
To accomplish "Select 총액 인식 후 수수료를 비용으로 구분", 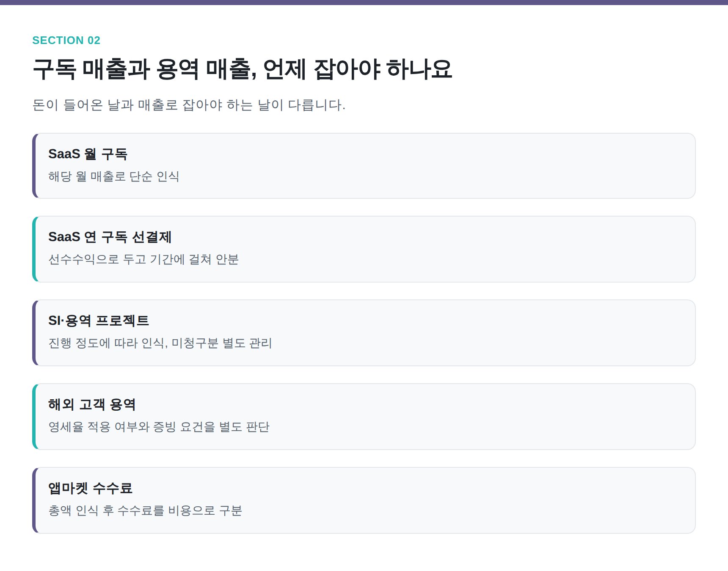I will coord(145,510).
